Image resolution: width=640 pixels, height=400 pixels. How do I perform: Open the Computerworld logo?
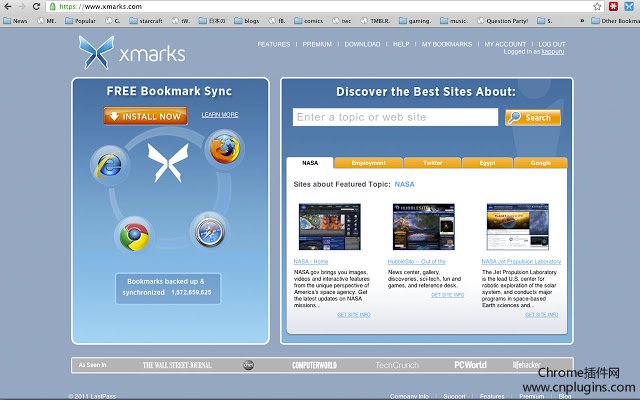pyautogui.click(x=314, y=365)
